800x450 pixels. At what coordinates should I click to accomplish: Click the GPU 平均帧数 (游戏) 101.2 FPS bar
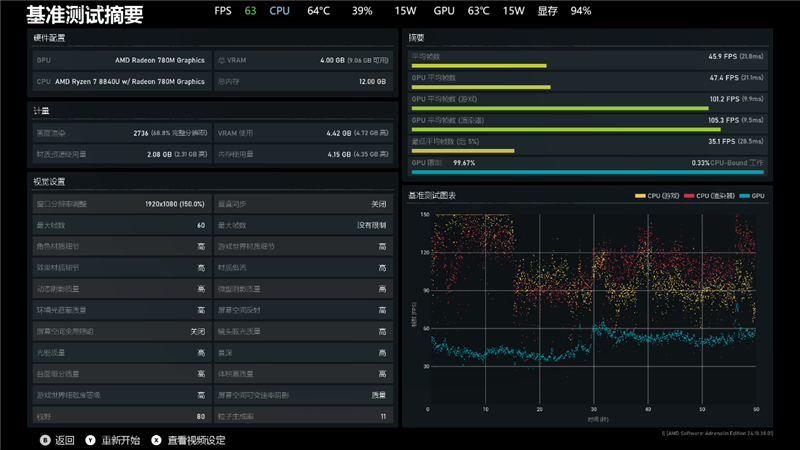560,109
